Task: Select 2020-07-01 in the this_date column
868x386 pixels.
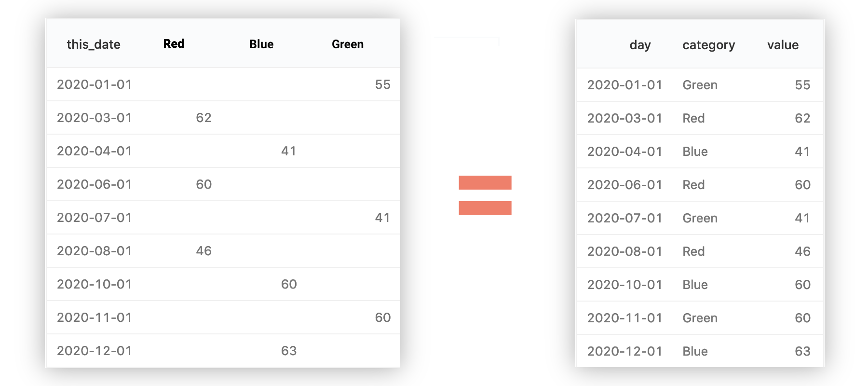Action: tap(95, 218)
